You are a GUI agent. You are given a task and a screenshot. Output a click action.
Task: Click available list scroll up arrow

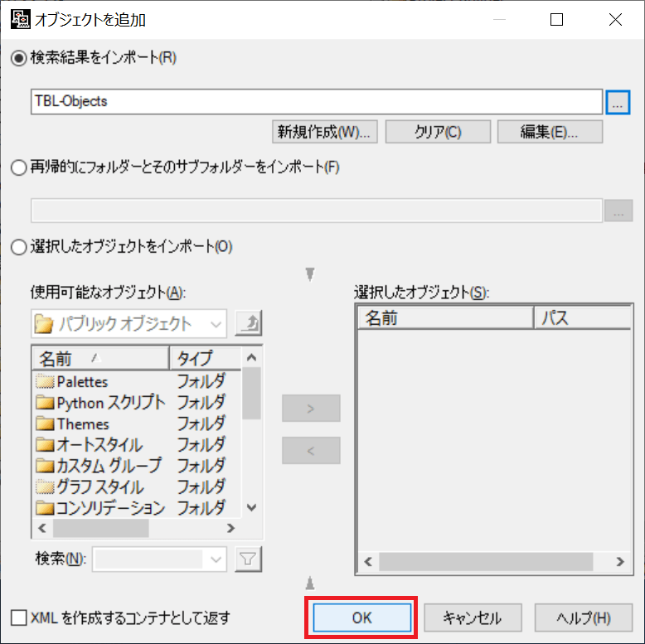click(252, 357)
